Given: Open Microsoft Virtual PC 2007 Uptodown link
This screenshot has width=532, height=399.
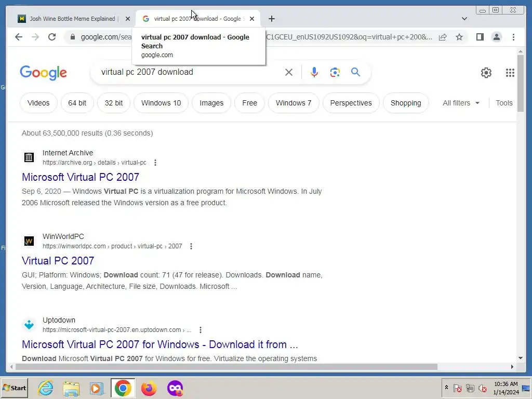Looking at the screenshot, I should pos(160,344).
